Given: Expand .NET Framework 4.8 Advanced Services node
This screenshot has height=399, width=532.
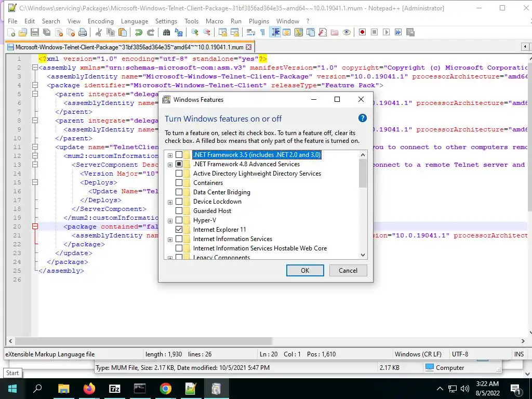Looking at the screenshot, I should coord(170,165).
